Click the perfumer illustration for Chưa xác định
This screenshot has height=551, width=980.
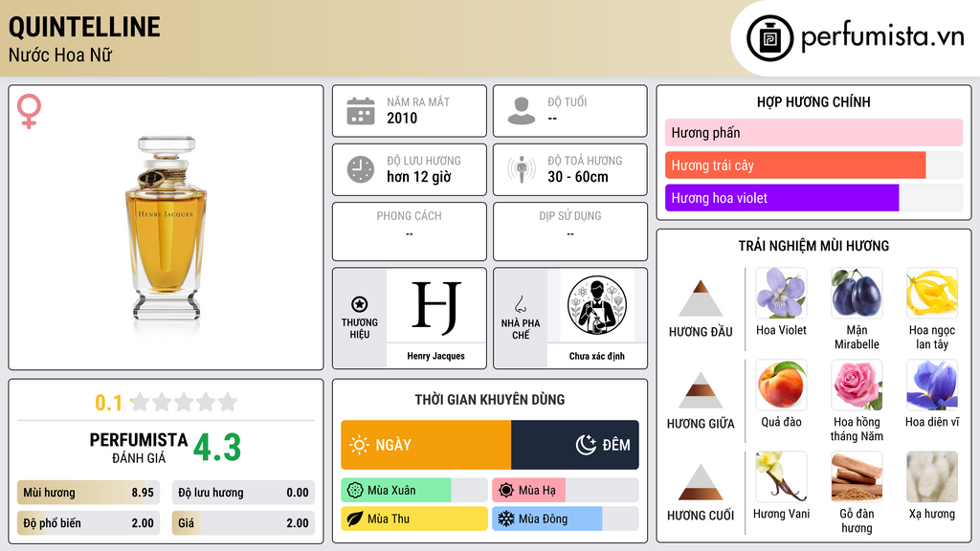(597, 305)
